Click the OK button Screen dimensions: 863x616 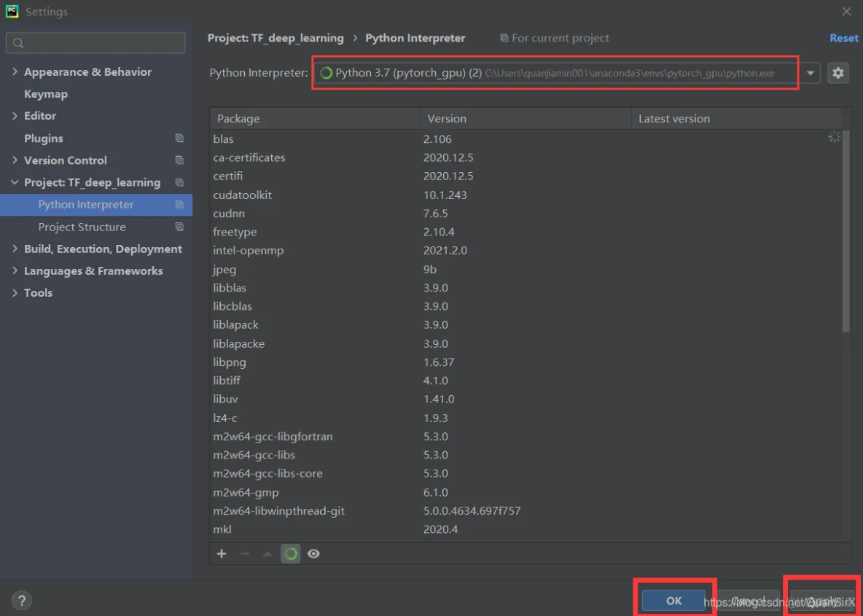click(673, 601)
